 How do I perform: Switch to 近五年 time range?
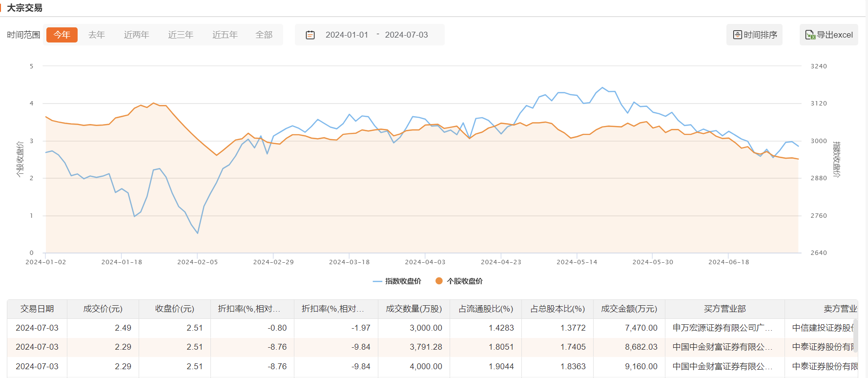[x=225, y=35]
